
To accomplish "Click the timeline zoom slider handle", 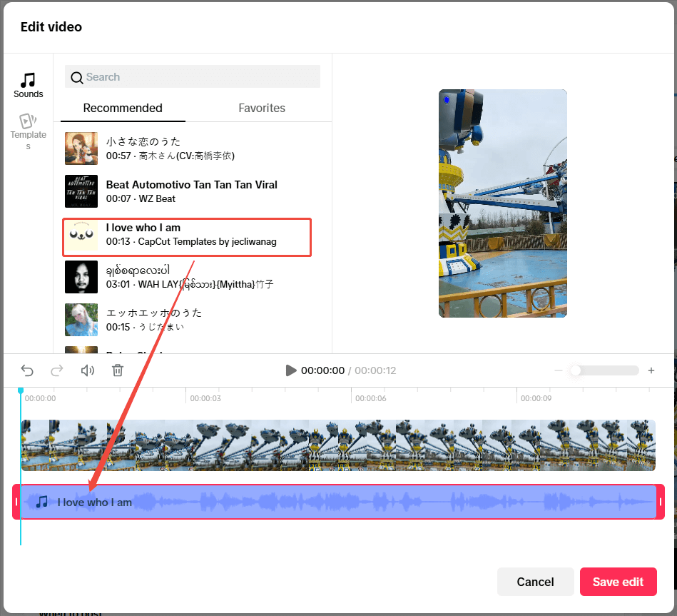I will point(576,370).
